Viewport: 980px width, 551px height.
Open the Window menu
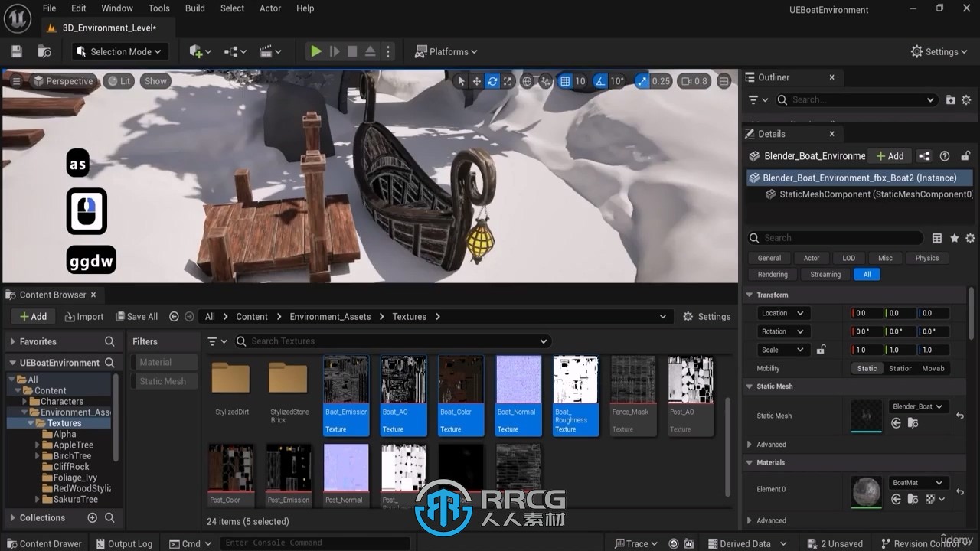tap(117, 8)
